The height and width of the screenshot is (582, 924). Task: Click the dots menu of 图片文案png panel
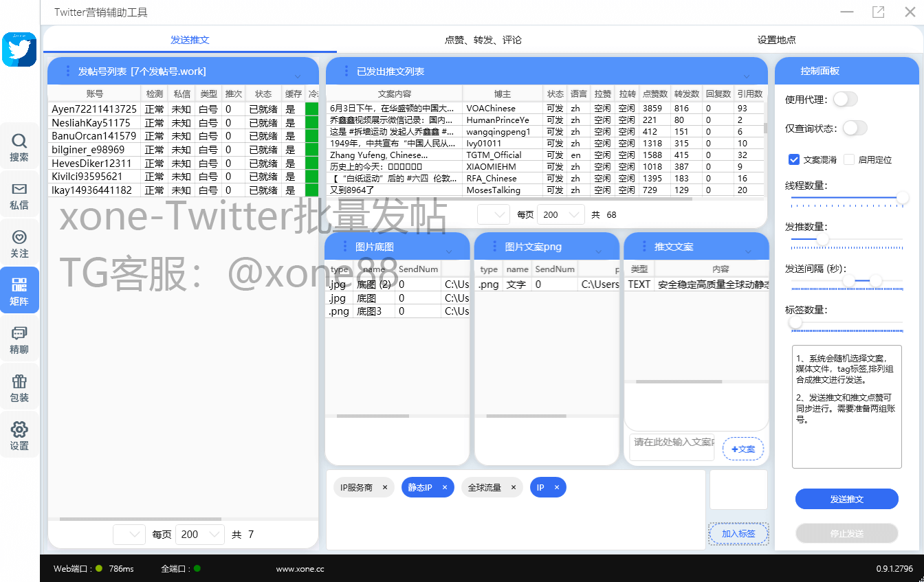pyautogui.click(x=494, y=246)
